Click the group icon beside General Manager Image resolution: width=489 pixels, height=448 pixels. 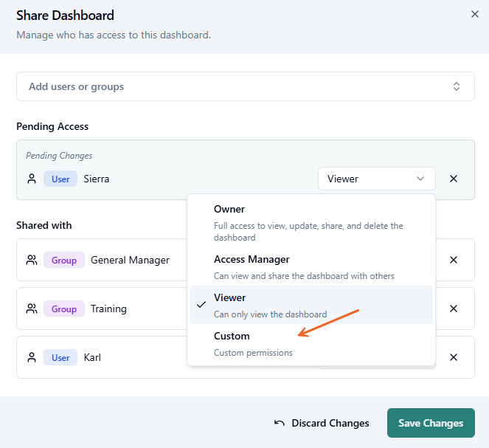(32, 260)
